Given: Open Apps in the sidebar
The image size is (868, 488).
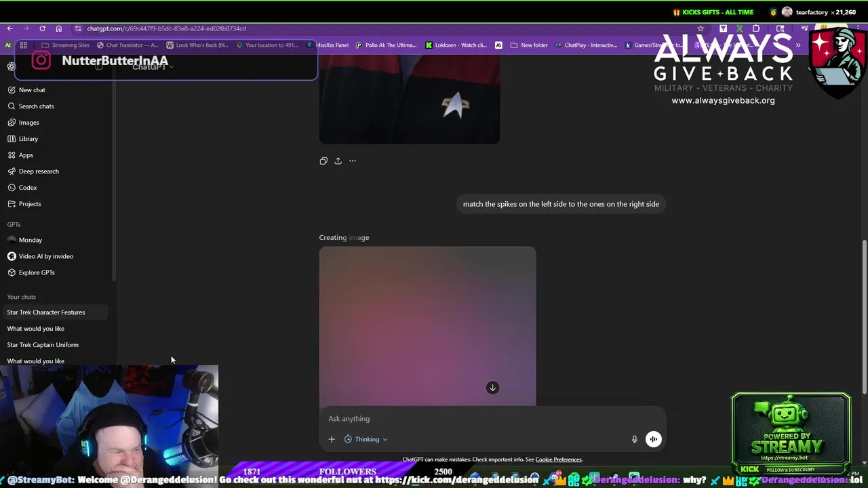Looking at the screenshot, I should [x=57, y=155].
